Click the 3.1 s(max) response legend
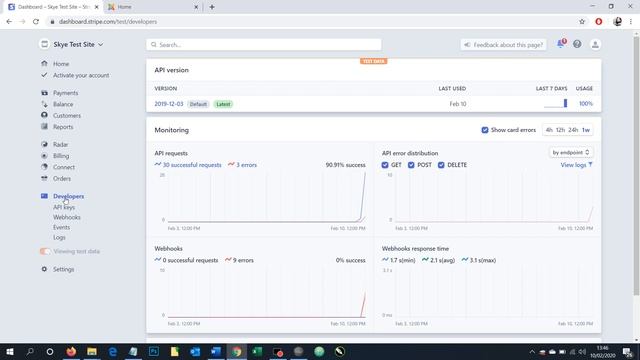Viewport: 640px width, 360px height. [x=479, y=260]
